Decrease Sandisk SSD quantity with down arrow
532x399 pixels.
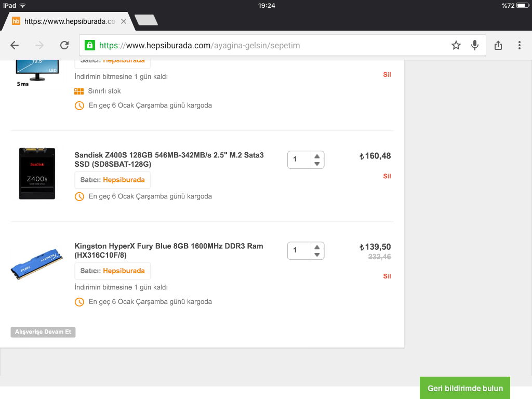pyautogui.click(x=317, y=164)
